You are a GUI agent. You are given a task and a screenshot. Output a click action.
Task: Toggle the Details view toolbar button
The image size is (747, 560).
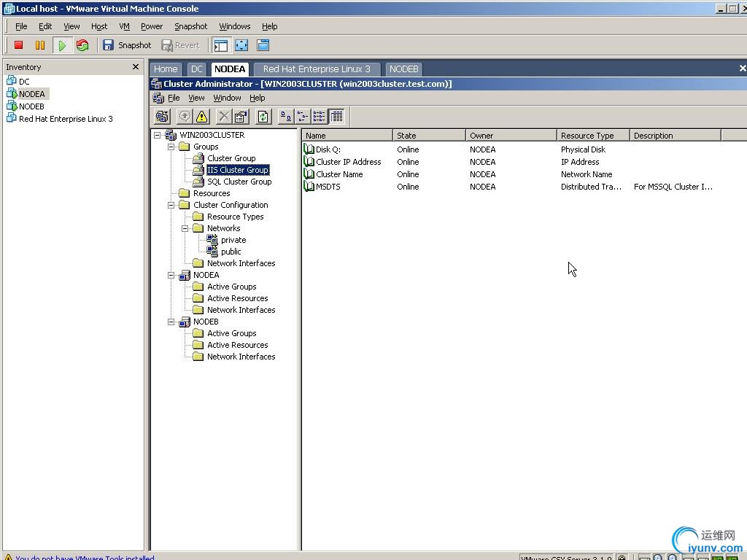336,117
